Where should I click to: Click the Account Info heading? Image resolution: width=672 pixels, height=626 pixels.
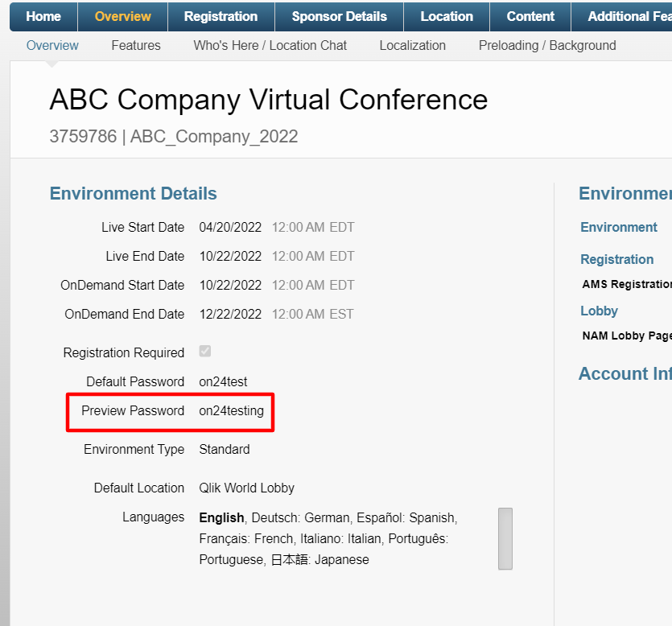tap(625, 373)
